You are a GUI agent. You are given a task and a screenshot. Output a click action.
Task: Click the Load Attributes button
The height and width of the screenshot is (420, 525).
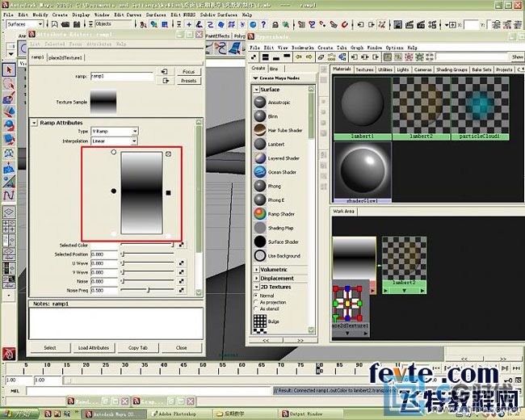[94, 347]
